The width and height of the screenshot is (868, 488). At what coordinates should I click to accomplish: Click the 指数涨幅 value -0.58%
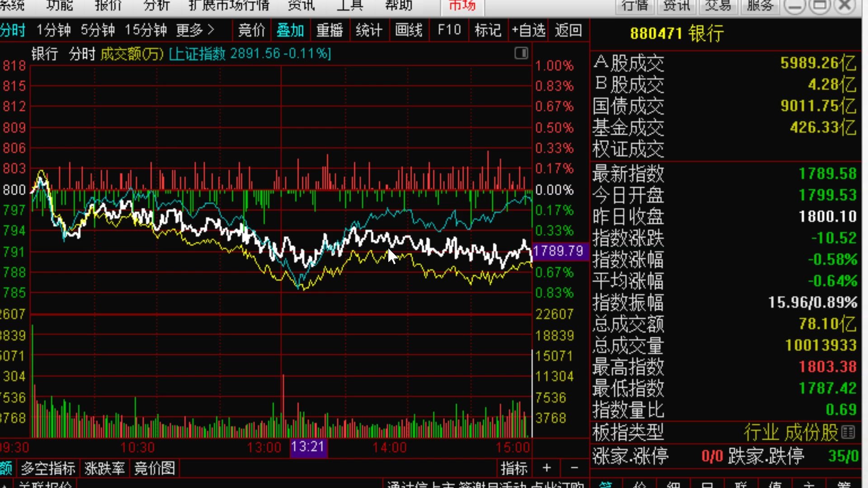pos(832,259)
